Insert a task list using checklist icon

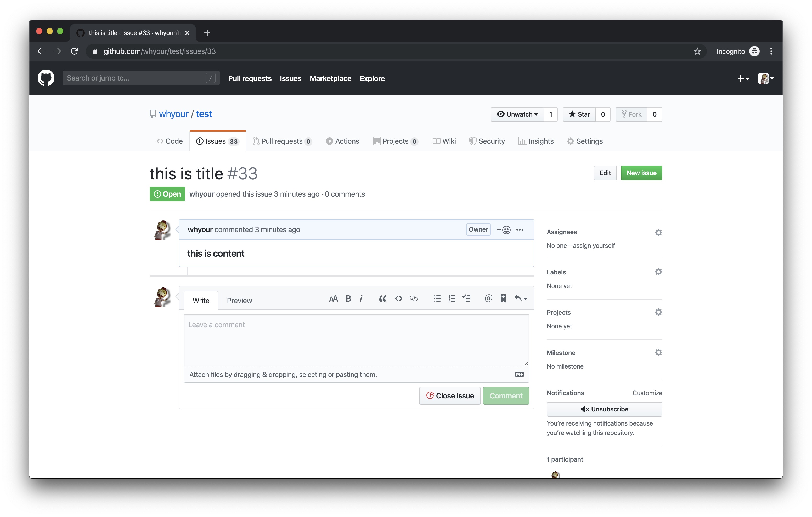pyautogui.click(x=466, y=298)
